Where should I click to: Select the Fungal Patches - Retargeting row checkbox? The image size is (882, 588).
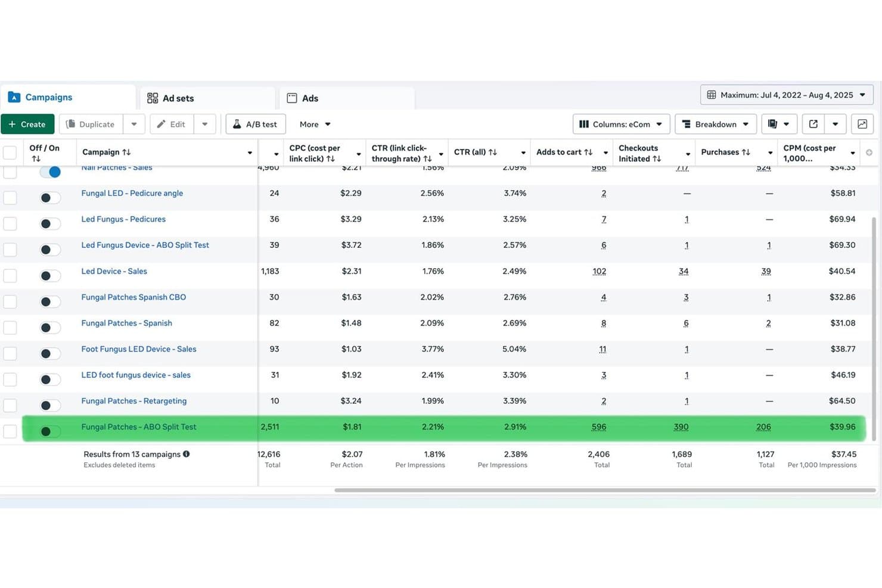pos(10,406)
